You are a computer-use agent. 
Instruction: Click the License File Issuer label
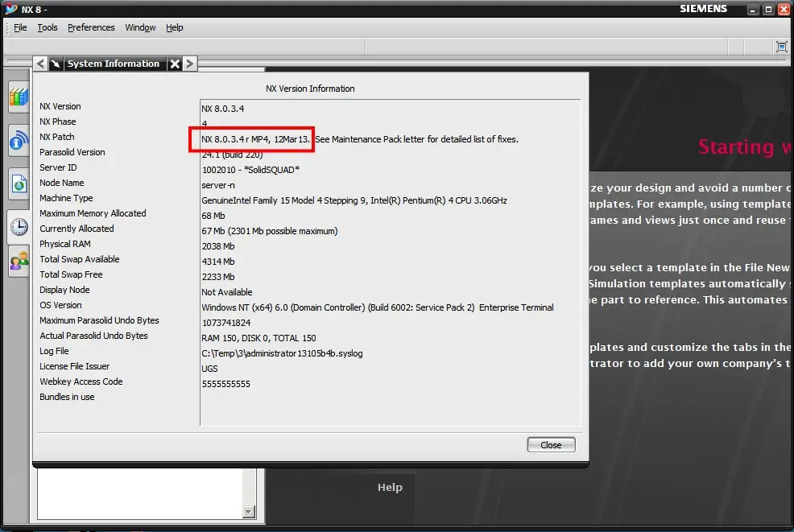click(74, 366)
